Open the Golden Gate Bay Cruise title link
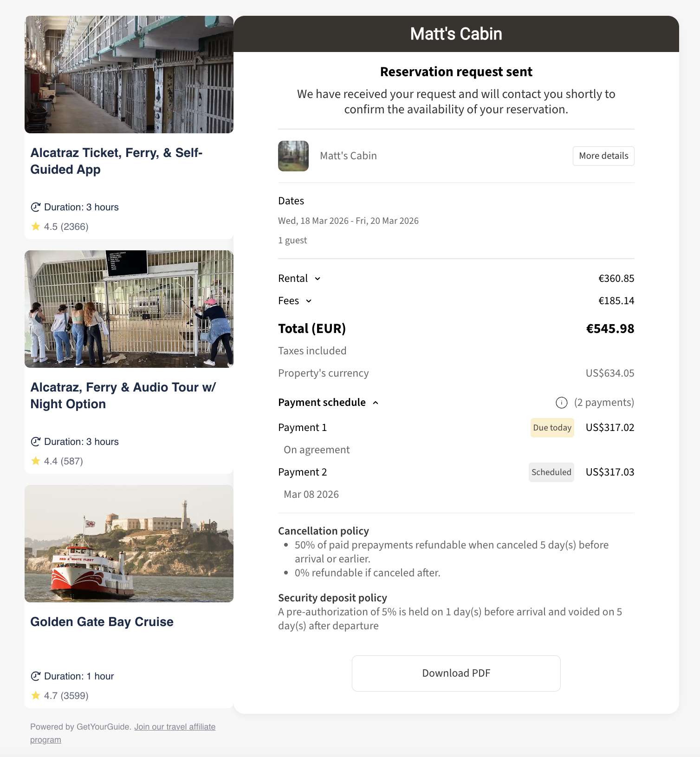The image size is (700, 757). click(102, 622)
